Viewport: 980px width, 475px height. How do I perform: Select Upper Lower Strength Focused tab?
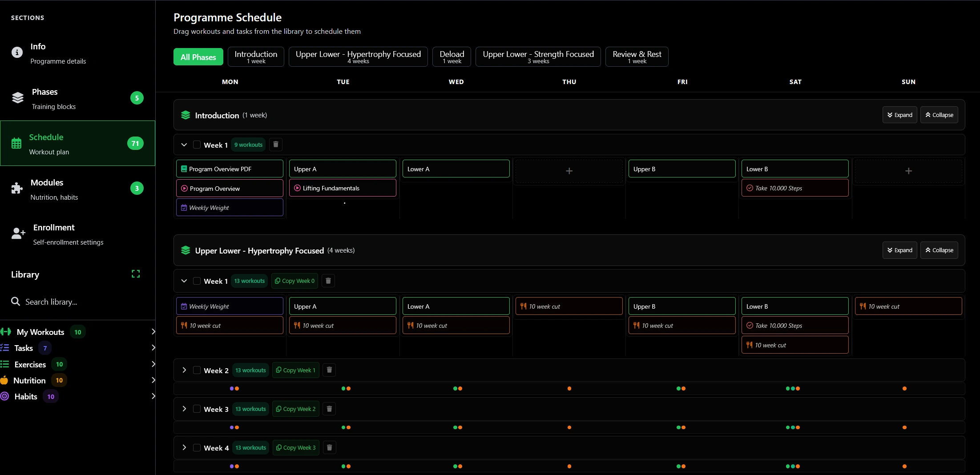click(x=538, y=57)
